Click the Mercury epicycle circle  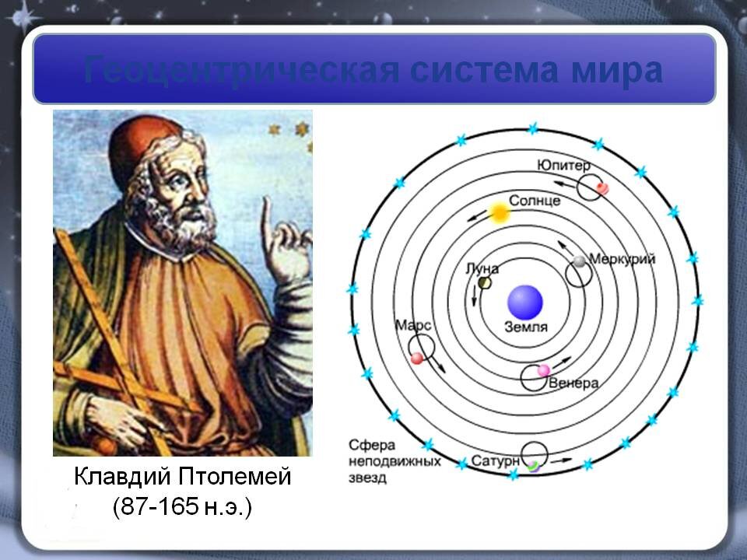coord(579,274)
